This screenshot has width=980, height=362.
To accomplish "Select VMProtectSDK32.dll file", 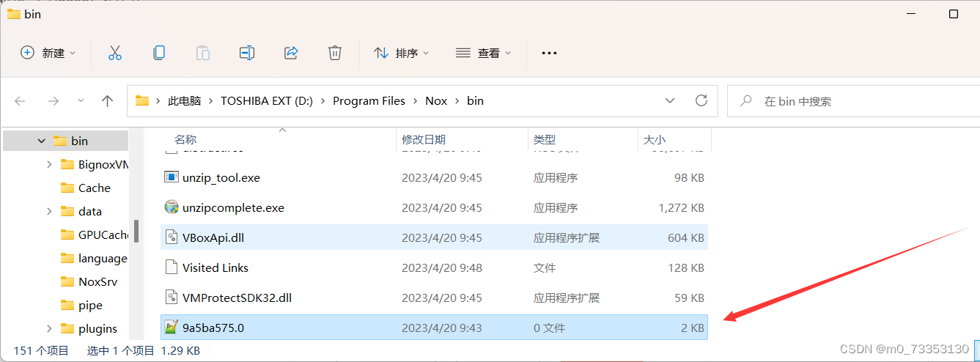I will tap(435, 298).
